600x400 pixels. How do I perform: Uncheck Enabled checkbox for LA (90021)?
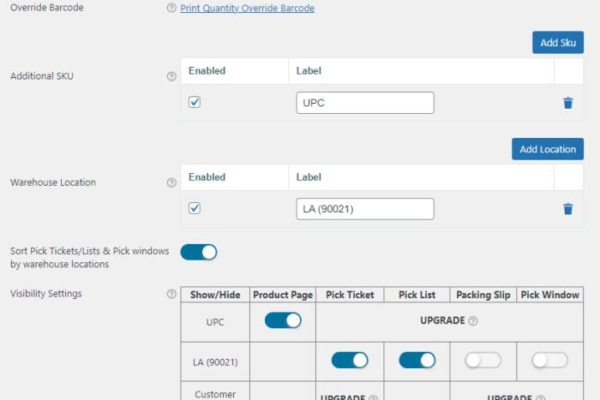click(x=195, y=209)
